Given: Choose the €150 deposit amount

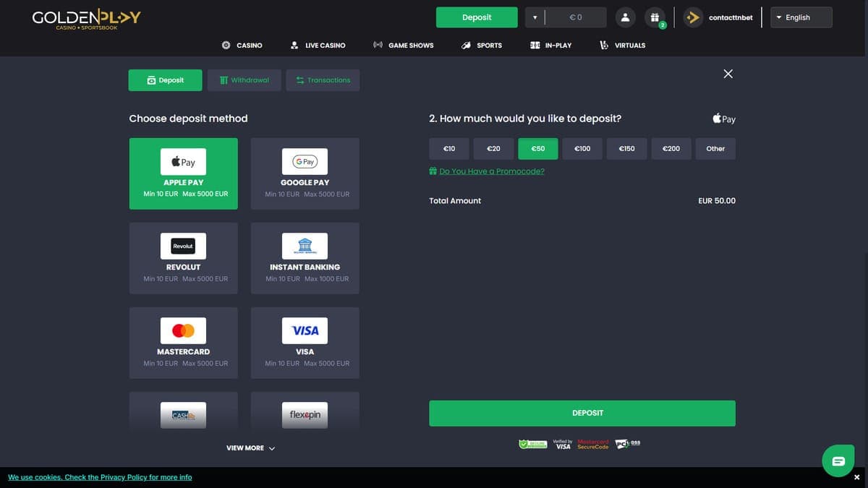Looking at the screenshot, I should (627, 149).
